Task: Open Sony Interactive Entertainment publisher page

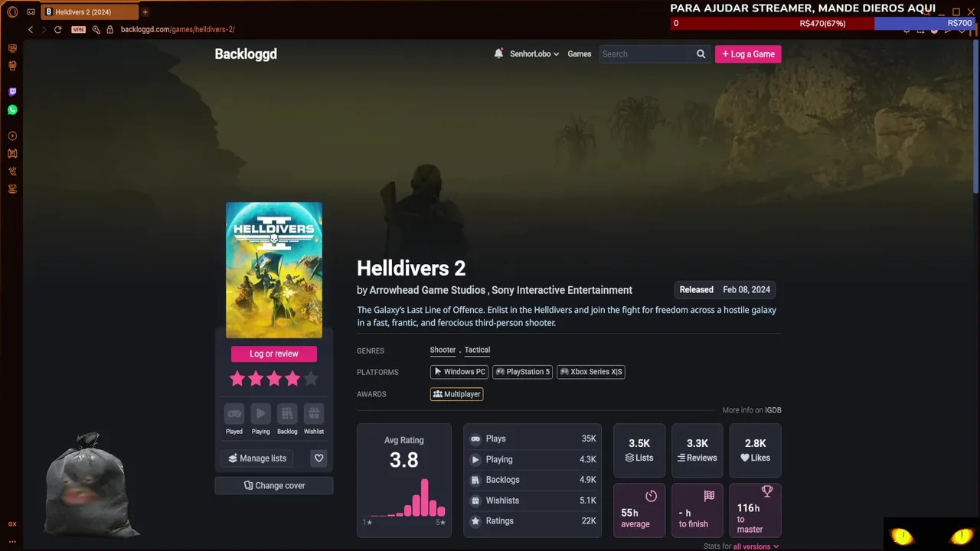Action: (x=562, y=290)
